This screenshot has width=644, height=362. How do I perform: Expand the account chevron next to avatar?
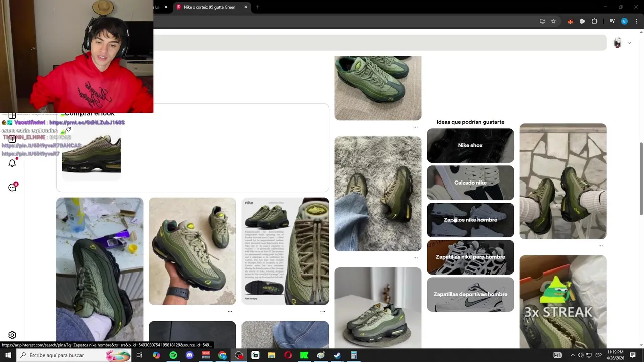tap(629, 43)
